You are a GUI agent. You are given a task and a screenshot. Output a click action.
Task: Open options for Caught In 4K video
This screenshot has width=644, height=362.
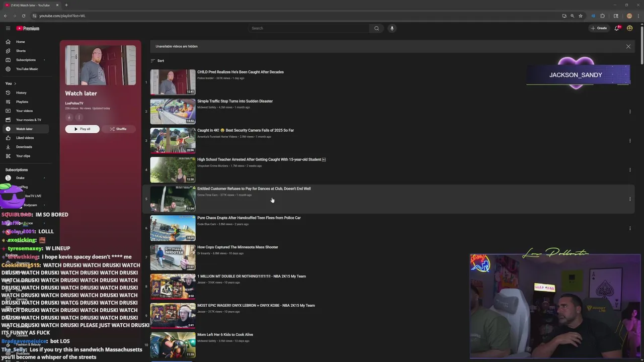pyautogui.click(x=630, y=141)
